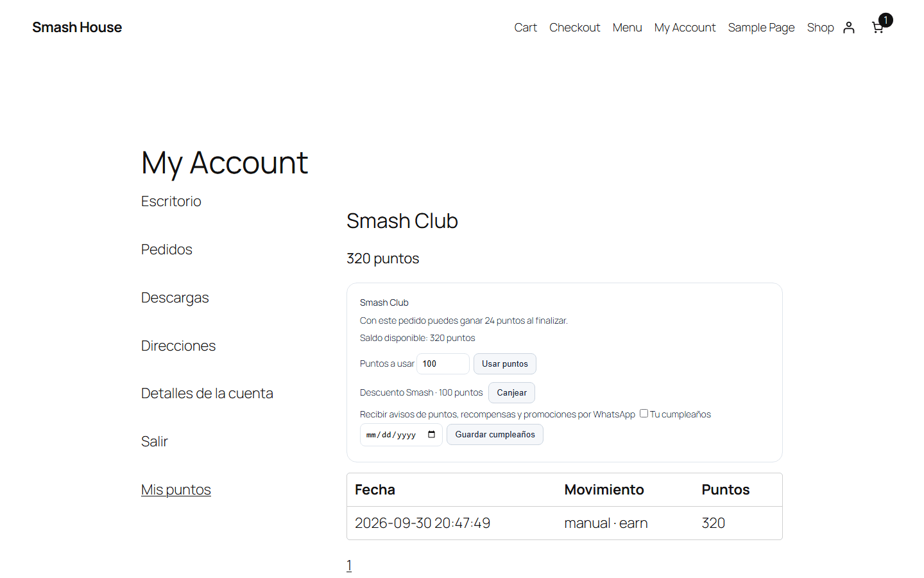Open Checkout from the top navigation

(575, 28)
